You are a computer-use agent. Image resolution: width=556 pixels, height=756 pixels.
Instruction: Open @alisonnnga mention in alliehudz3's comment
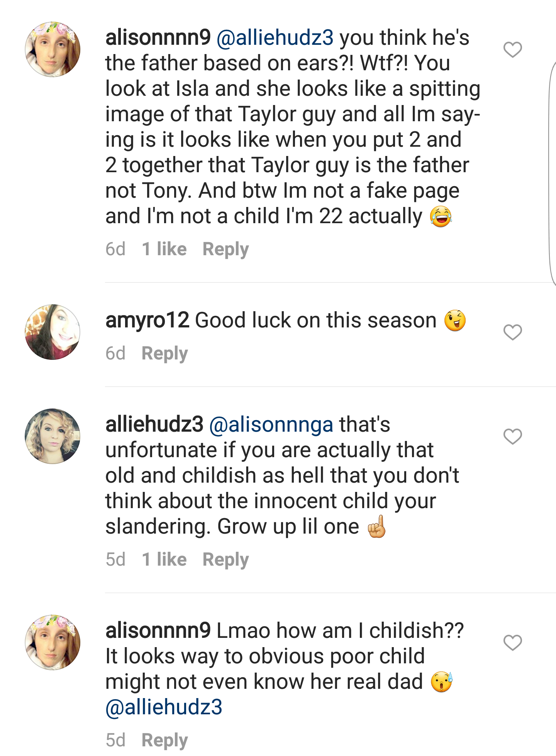271,425
